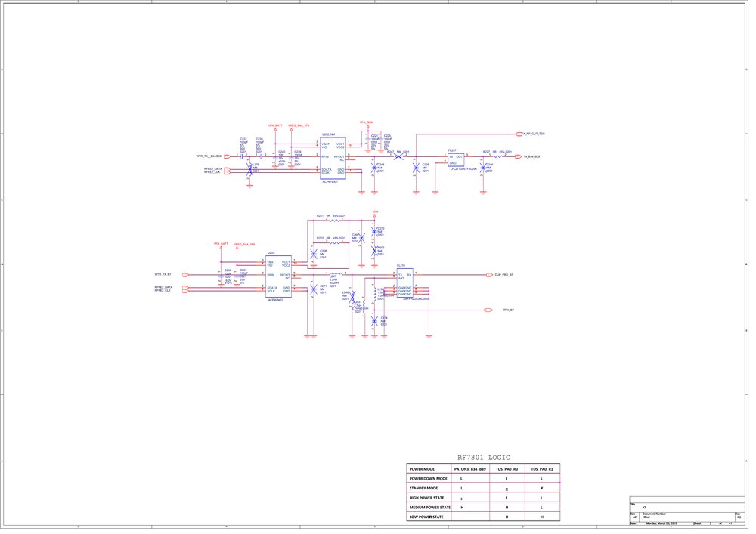
Task: Select the FL210 duplexer component box
Action: (405, 282)
